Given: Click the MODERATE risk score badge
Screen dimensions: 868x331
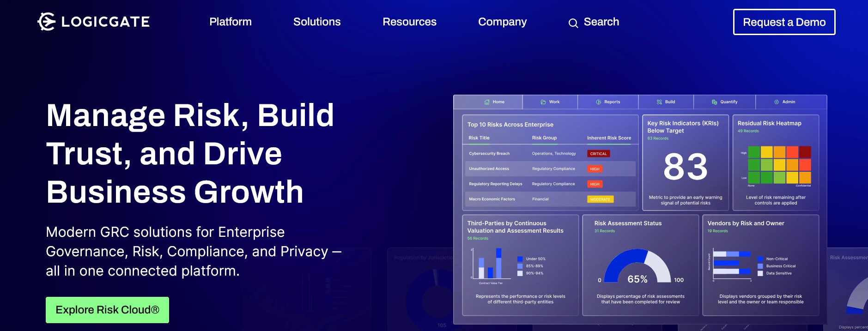Looking at the screenshot, I should 600,199.
